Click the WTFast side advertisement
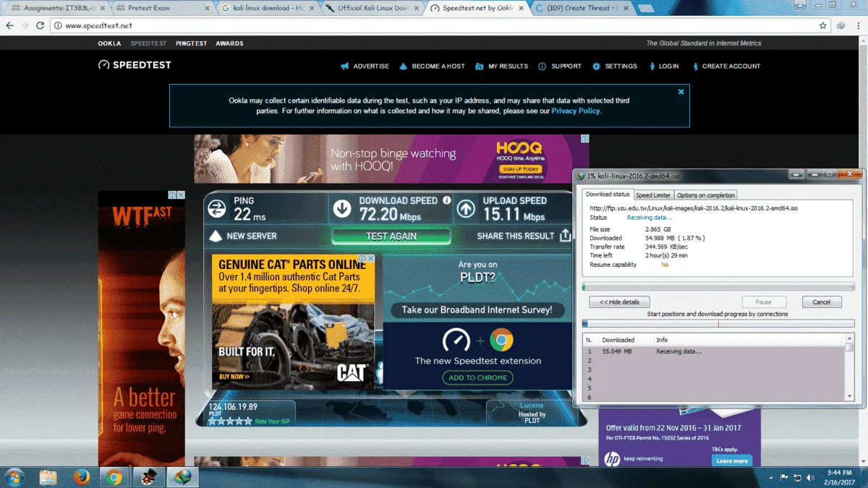 [142, 329]
